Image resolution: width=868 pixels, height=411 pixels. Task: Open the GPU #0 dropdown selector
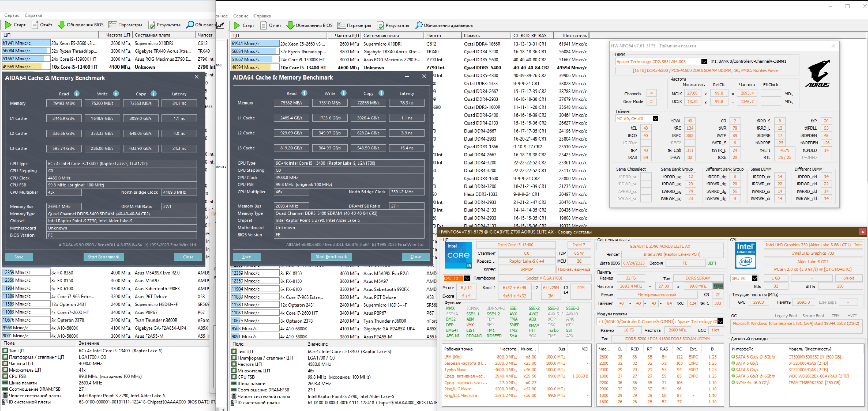pyautogui.click(x=754, y=278)
